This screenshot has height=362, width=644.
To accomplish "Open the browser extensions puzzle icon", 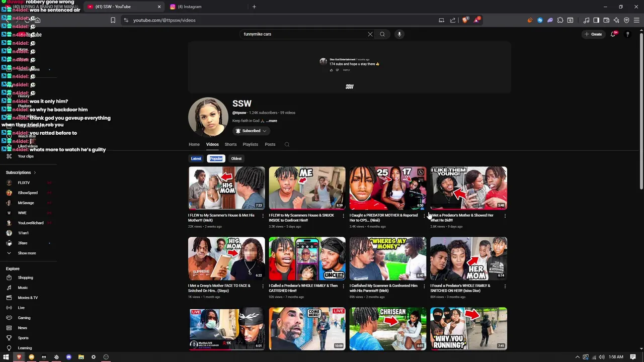I will (x=560, y=20).
